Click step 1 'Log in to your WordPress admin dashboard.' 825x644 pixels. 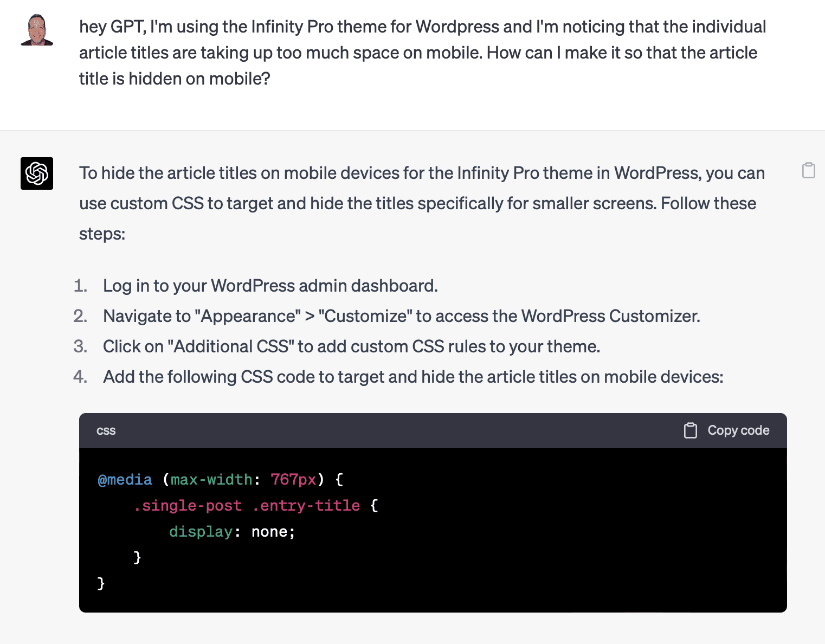tap(270, 286)
